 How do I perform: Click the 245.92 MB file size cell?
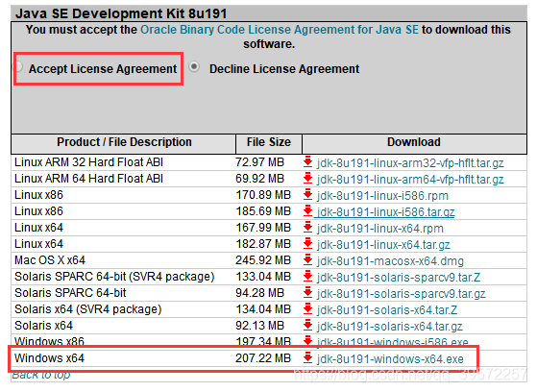coord(263,260)
